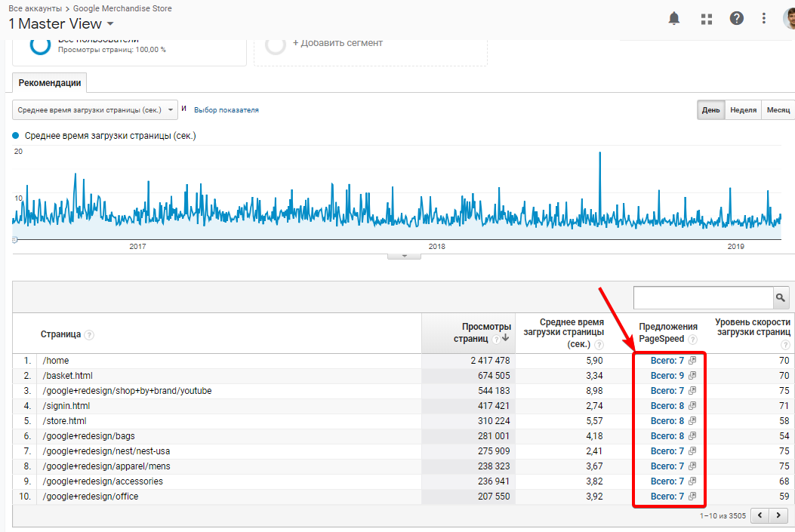Screen dimensions: 795x532
Task: Open PageSpeed suggestions popup icon for /home
Action: [x=692, y=361]
